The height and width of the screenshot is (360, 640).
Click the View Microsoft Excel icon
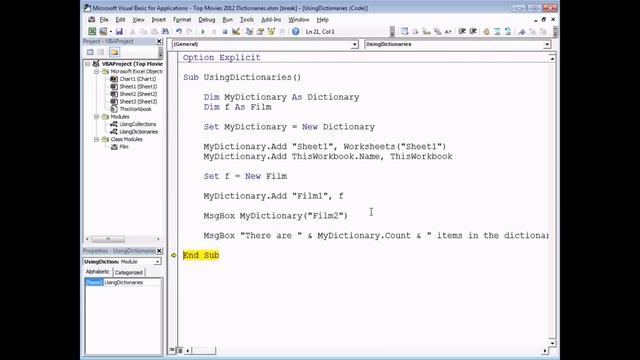pos(92,31)
